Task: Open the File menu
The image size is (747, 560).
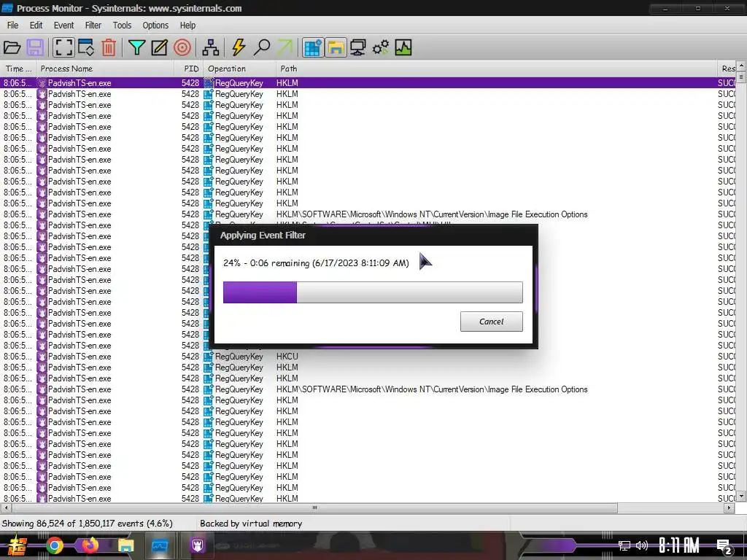Action: 13,26
